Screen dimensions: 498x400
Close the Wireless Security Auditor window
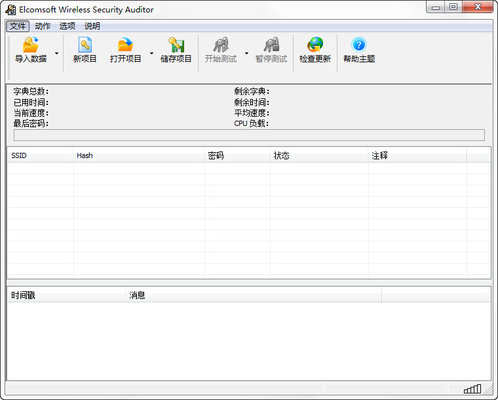(x=477, y=7)
